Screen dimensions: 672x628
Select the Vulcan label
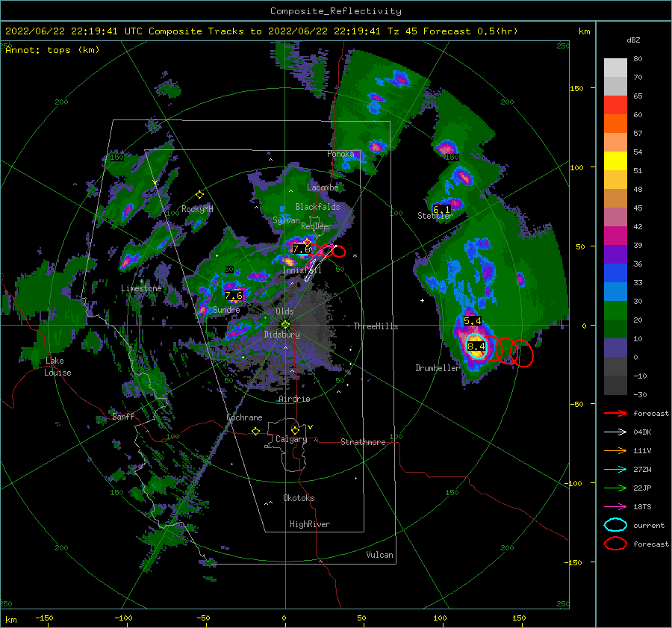[x=380, y=555]
